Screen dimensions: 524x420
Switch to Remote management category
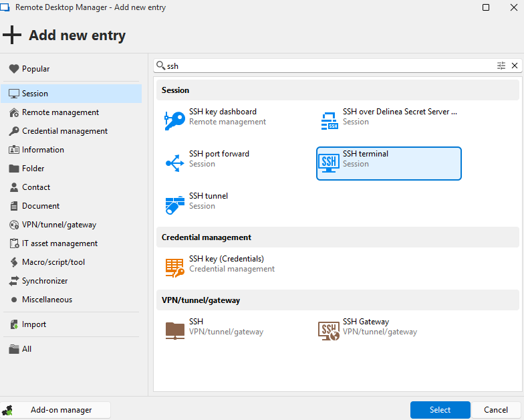71,112
